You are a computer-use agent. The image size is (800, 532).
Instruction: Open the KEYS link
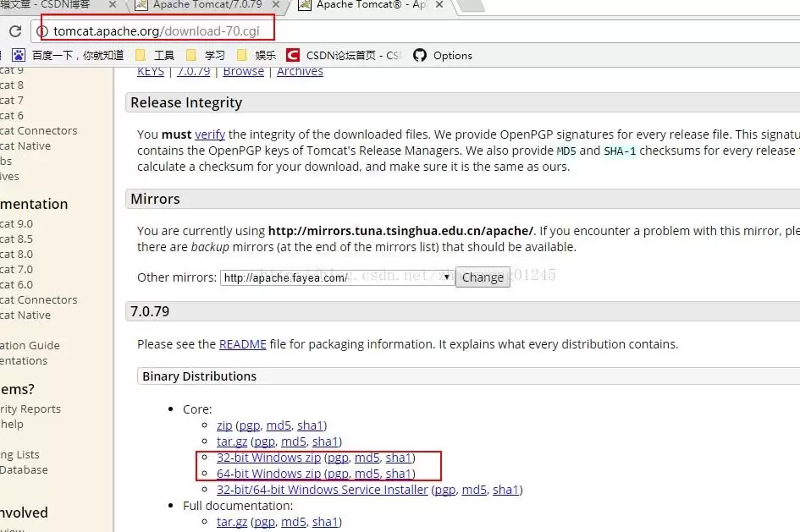point(151,71)
